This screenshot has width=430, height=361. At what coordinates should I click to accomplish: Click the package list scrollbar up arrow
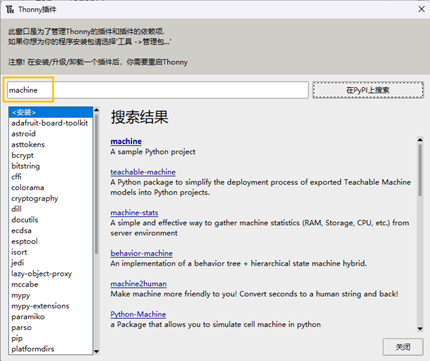click(97, 110)
